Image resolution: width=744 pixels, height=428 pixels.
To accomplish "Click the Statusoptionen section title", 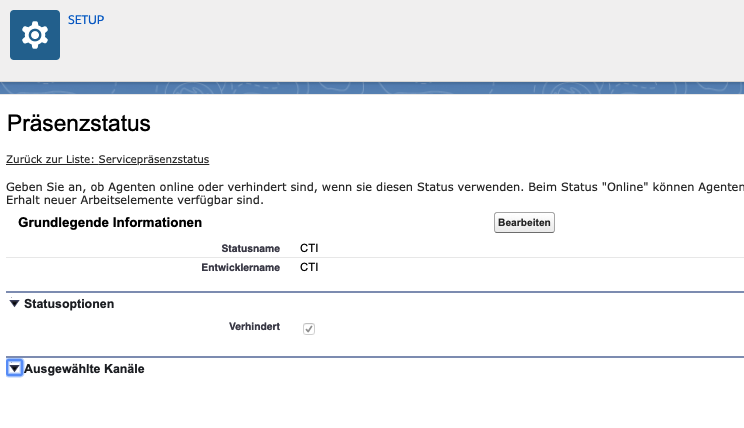I will tap(69, 304).
